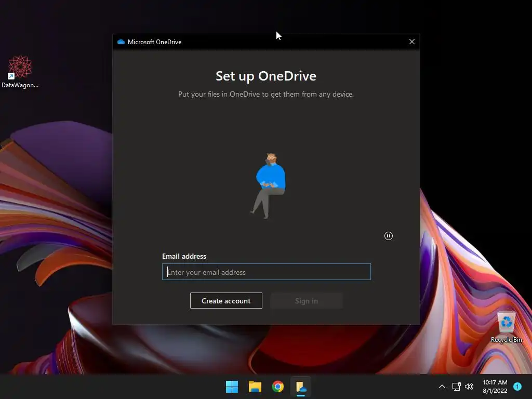Image resolution: width=532 pixels, height=399 pixels.
Task: Click the person illustration in OneDrive setup
Action: 269,185
